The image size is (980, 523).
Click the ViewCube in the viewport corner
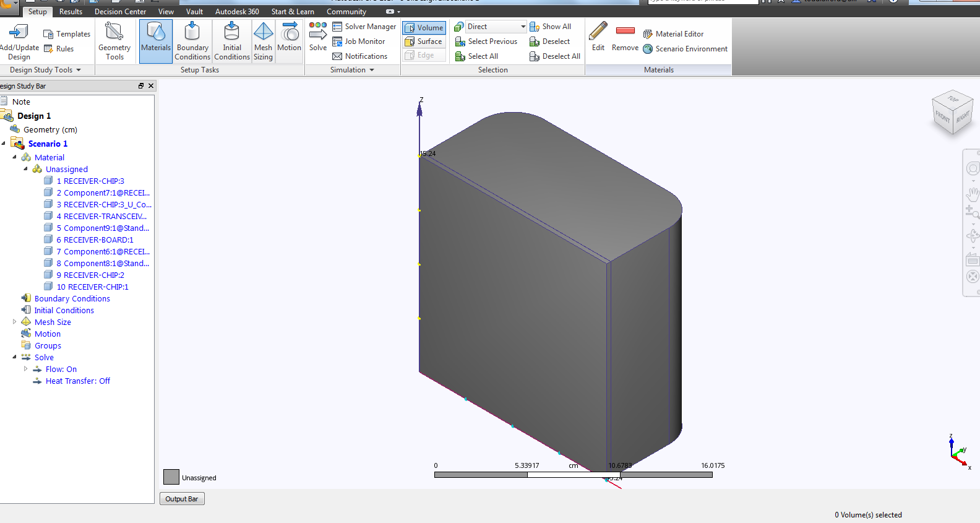coord(953,113)
